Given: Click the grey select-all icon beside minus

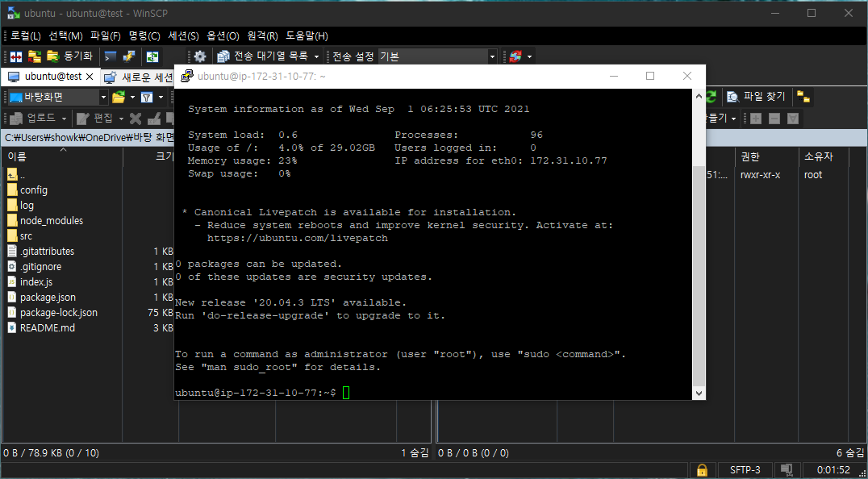Looking at the screenshot, I should pyautogui.click(x=793, y=119).
